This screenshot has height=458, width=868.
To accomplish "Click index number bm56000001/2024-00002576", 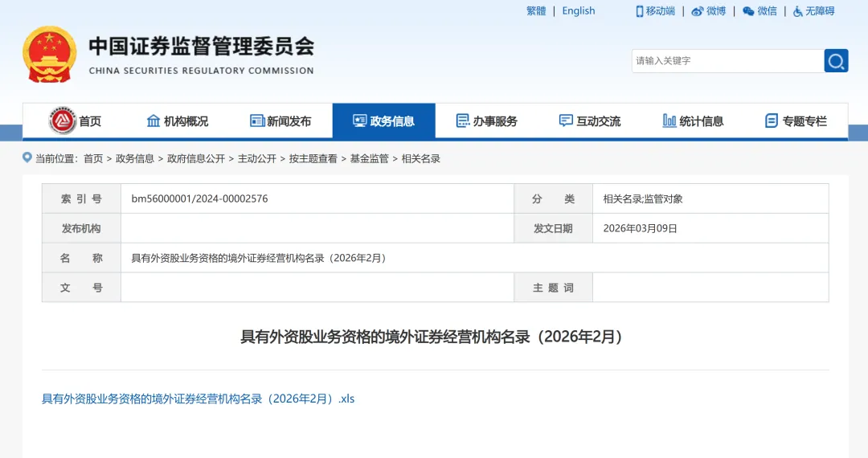I will [199, 198].
